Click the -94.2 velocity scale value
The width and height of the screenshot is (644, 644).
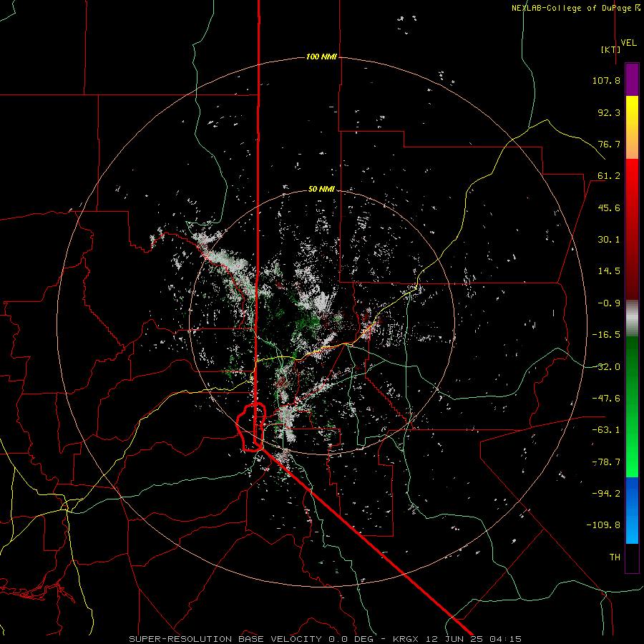(x=606, y=494)
